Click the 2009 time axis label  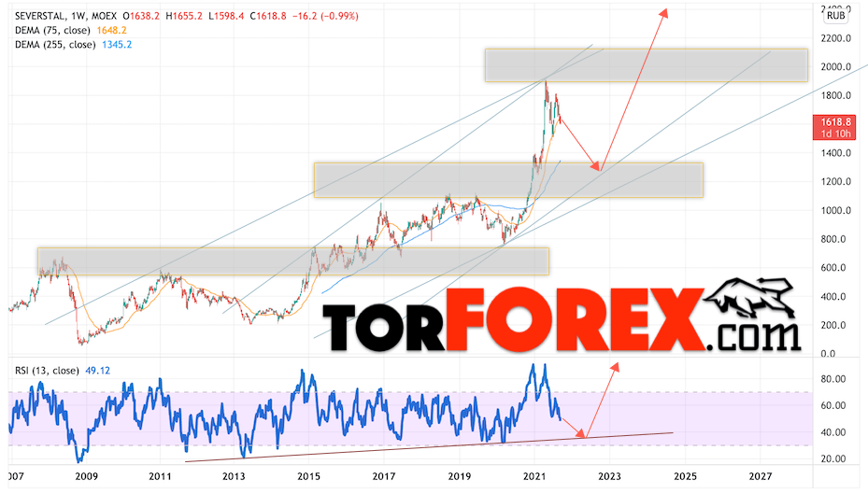click(x=86, y=476)
